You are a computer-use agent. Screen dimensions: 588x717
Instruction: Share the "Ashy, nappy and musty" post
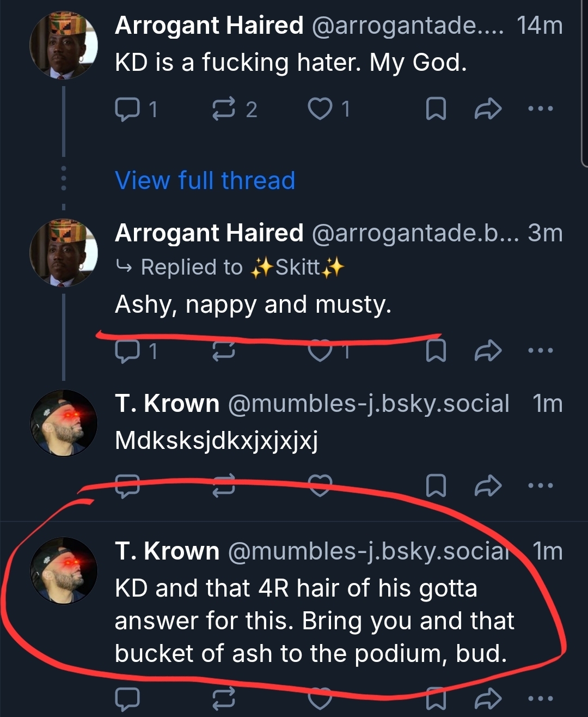point(488,351)
